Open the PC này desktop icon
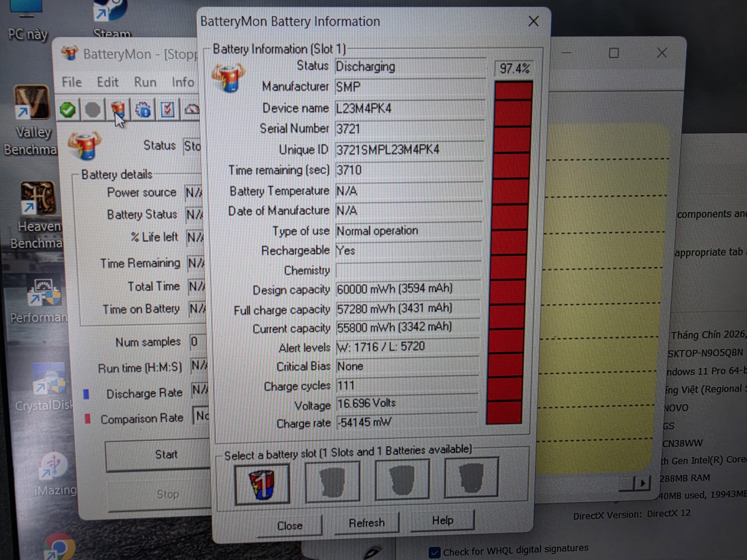This screenshot has width=747, height=560. (28, 21)
